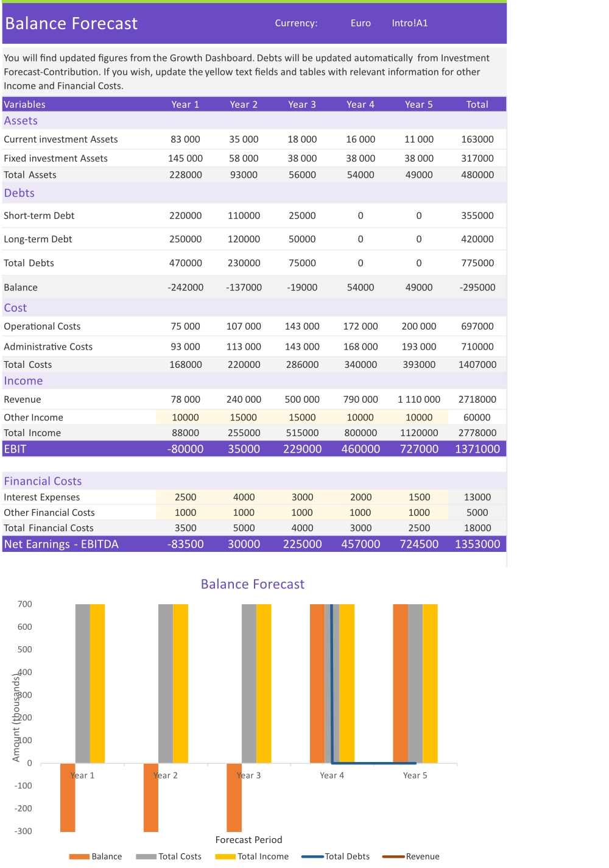Click Fixed investment Assets Year 1 value 145 000
This screenshot has width=609, height=868.
185,158
